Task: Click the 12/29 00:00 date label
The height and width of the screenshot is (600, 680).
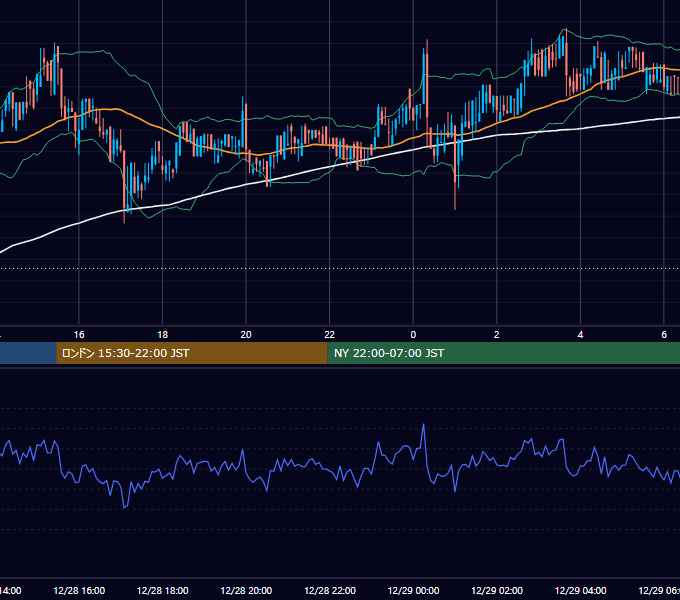Action: [413, 590]
